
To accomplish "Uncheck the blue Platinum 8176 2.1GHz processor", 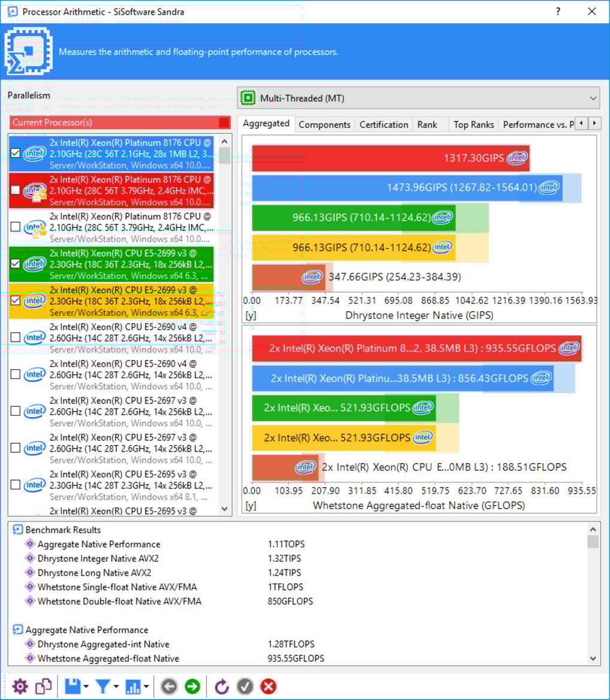I will [15, 153].
